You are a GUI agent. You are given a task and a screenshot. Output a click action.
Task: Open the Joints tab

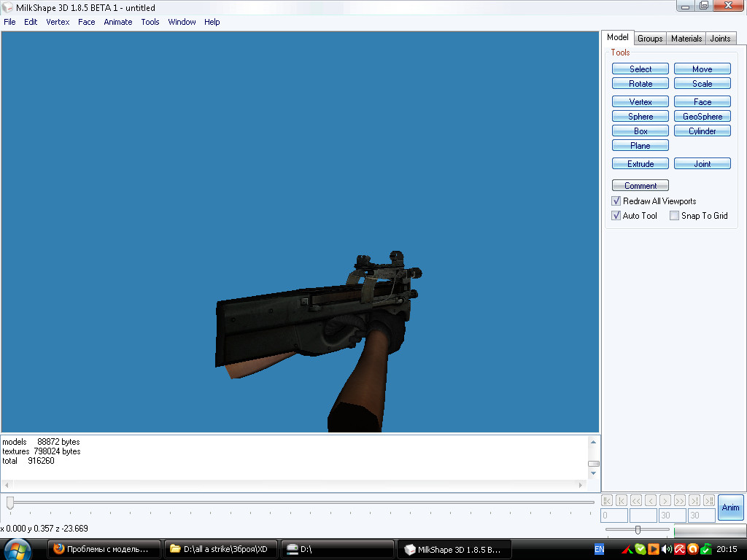point(720,39)
